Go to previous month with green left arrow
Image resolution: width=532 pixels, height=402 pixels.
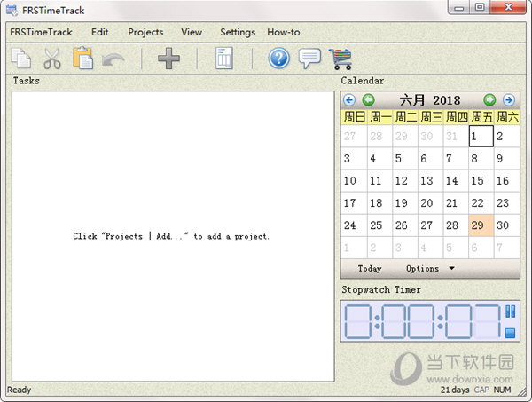pos(369,100)
